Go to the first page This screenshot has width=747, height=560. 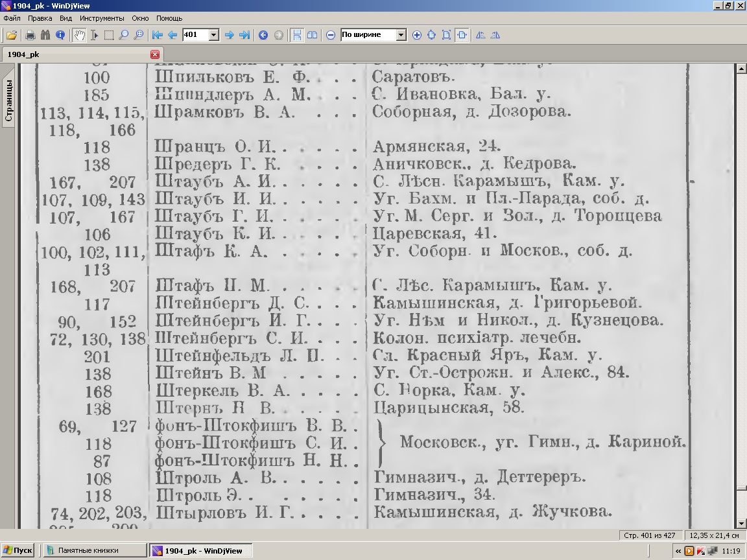click(157, 35)
